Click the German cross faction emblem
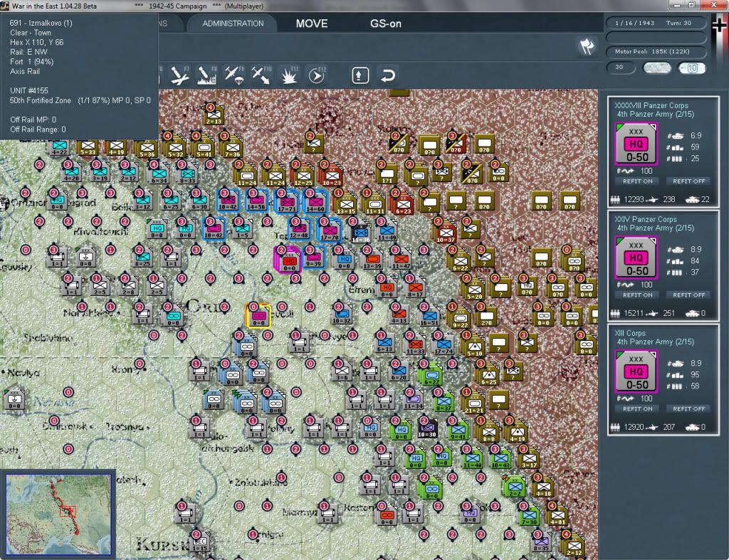The width and height of the screenshot is (729, 560). (x=719, y=25)
